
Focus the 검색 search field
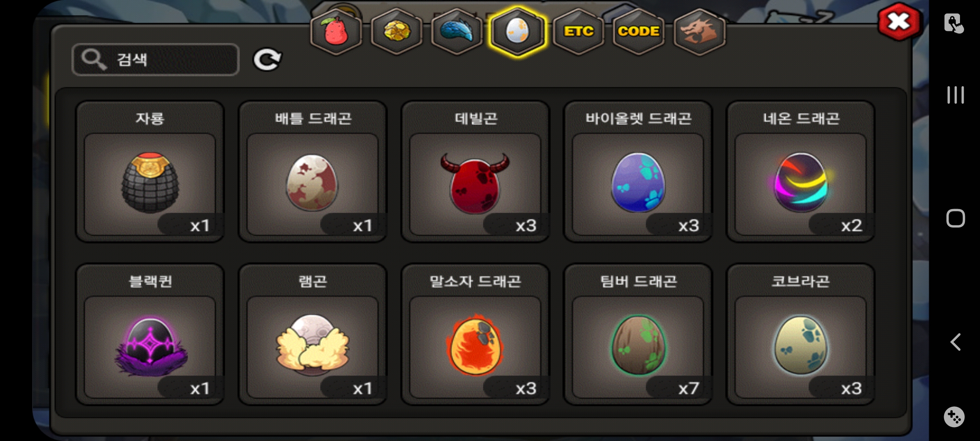(155, 60)
